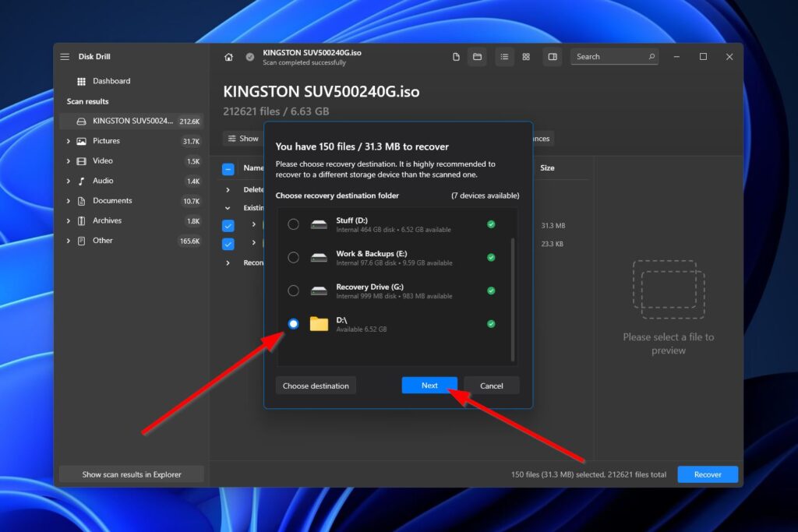Screen dimensions: 798x532
Task: Click the new file icon in the title bar
Action: click(x=457, y=56)
